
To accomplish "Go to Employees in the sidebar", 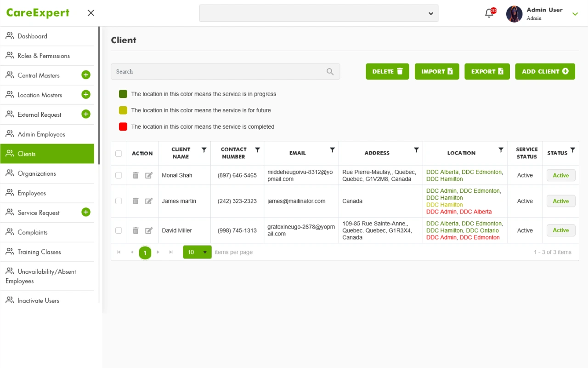I will [x=32, y=193].
